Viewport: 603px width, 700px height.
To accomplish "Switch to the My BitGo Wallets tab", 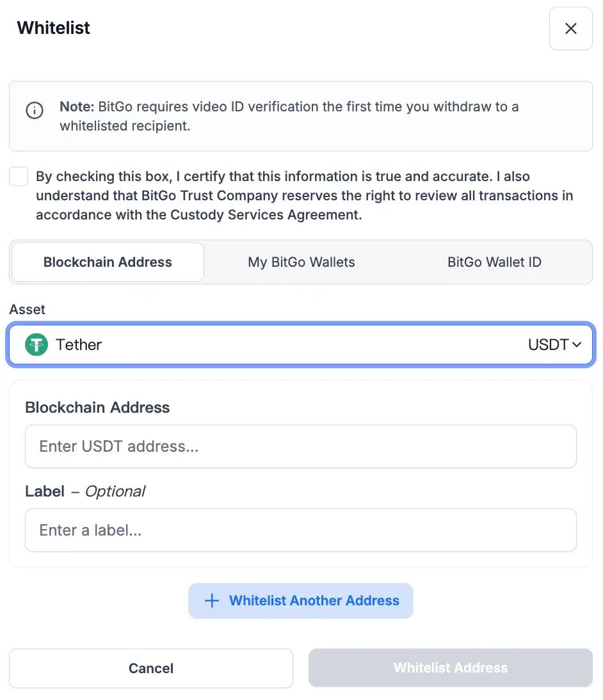I will point(301,262).
